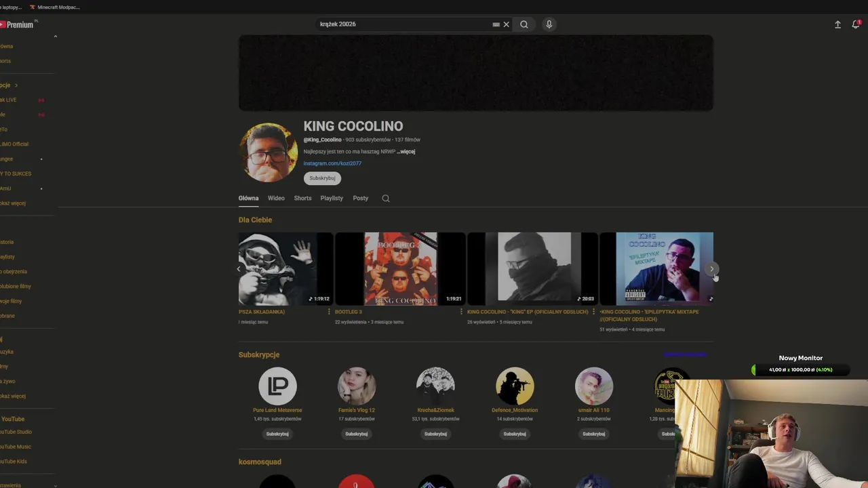This screenshot has height=488, width=868.
Task: Open the BOOTLEG 3 video title
Action: point(349,312)
